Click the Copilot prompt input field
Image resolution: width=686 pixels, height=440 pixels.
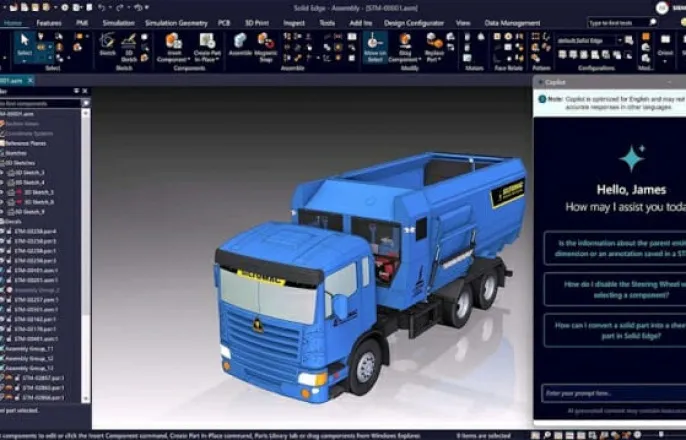point(614,393)
